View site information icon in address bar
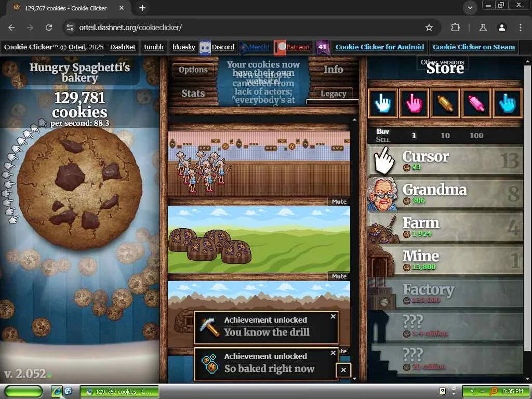Viewport: 532px width, 399px height. [x=70, y=28]
